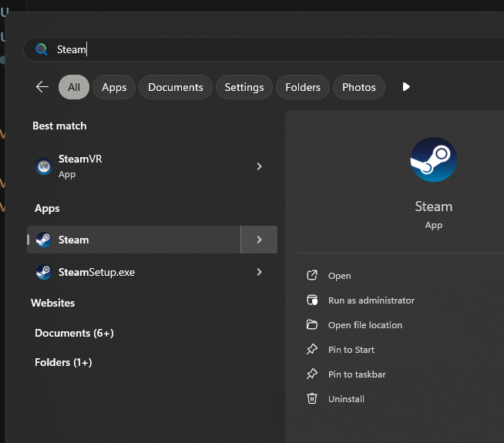Open the Documents (6+) results group
This screenshot has height=443, width=504.
[x=74, y=333]
